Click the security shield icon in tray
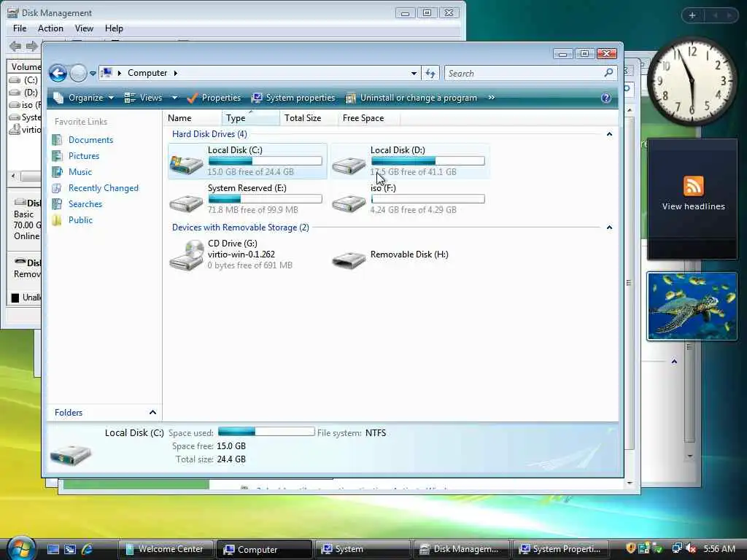The height and width of the screenshot is (560, 747). point(630,548)
